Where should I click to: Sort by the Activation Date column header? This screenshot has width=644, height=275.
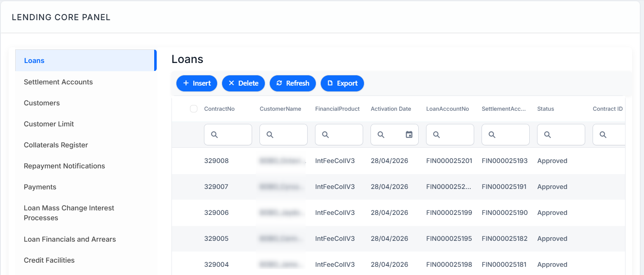click(391, 109)
